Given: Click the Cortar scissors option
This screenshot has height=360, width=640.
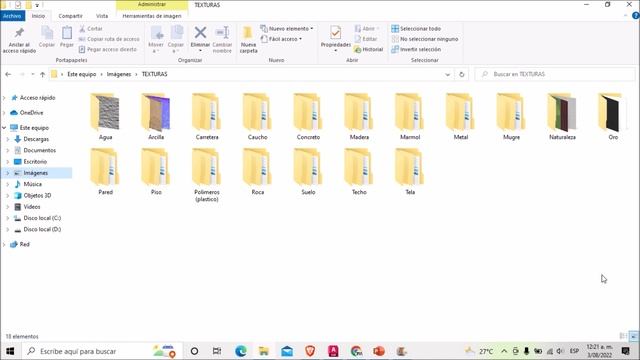Looking at the screenshot, I should coord(91,29).
